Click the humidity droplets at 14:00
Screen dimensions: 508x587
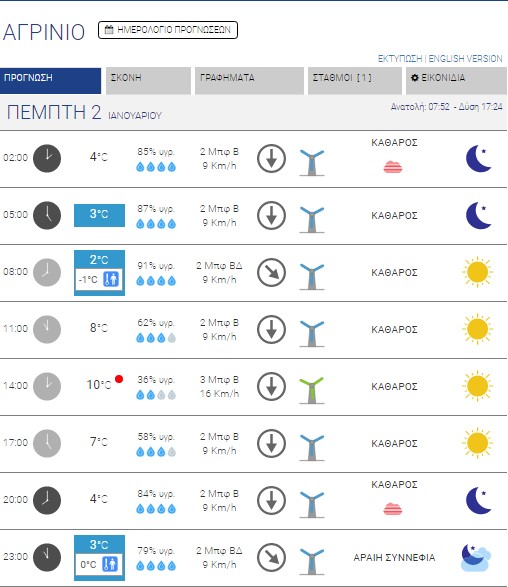point(156,395)
